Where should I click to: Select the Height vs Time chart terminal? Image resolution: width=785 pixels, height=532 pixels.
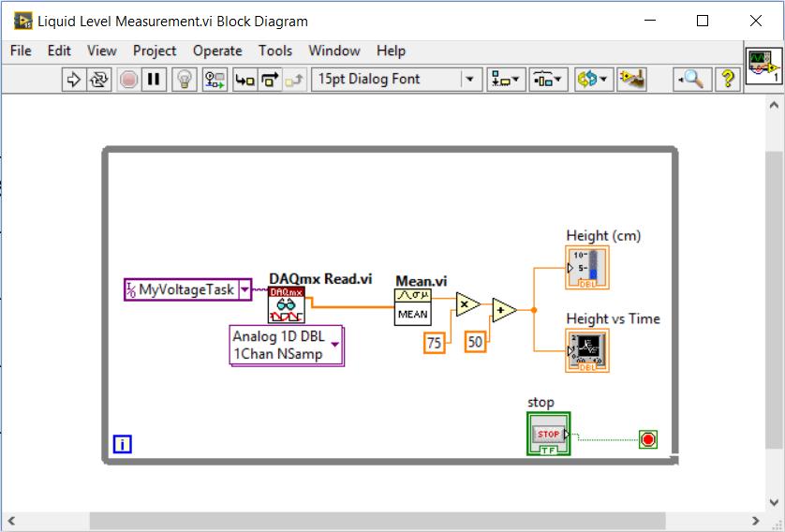pos(587,351)
